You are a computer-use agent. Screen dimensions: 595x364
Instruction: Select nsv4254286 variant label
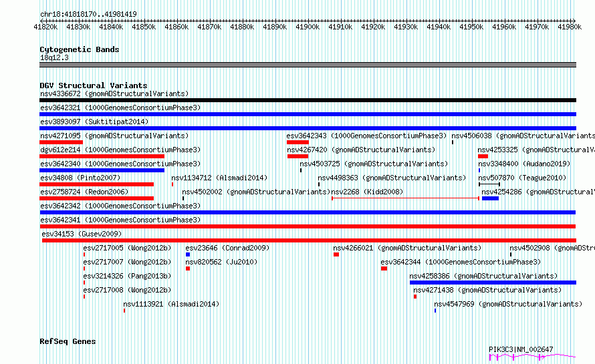[538, 192]
